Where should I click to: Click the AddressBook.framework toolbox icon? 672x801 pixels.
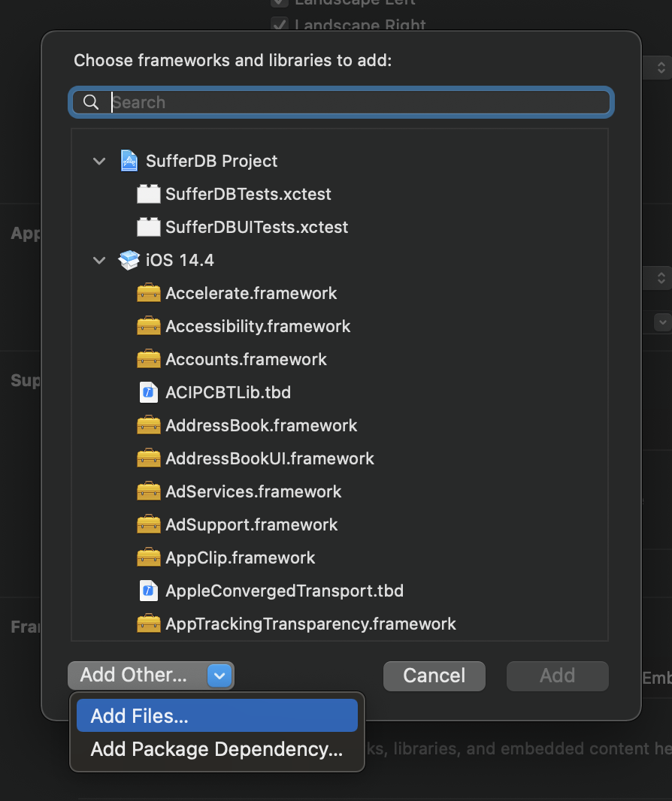click(149, 425)
